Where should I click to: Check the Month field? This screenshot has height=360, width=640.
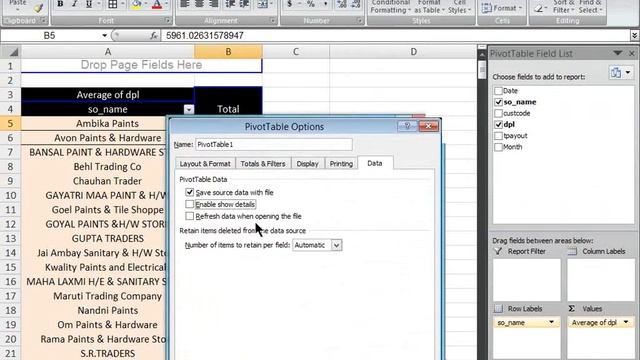[498, 147]
